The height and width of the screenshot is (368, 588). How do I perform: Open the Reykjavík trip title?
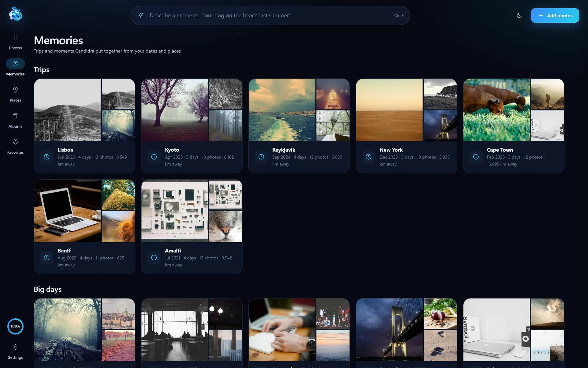tap(284, 150)
